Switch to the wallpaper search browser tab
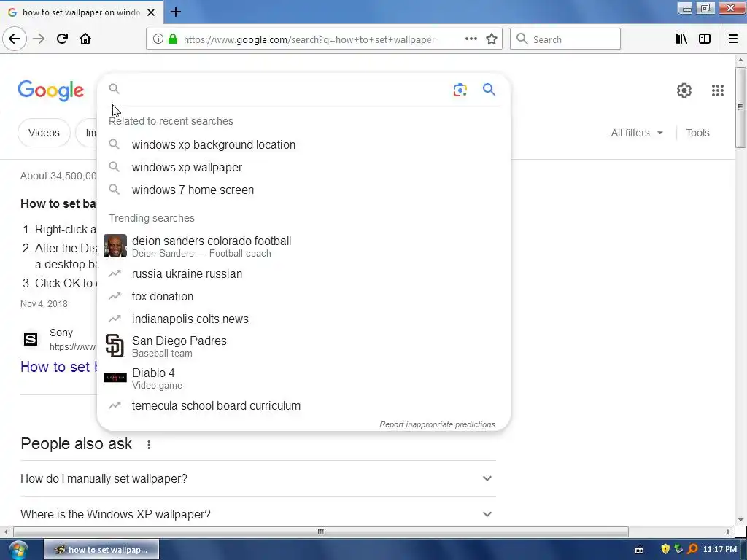 [x=82, y=12]
